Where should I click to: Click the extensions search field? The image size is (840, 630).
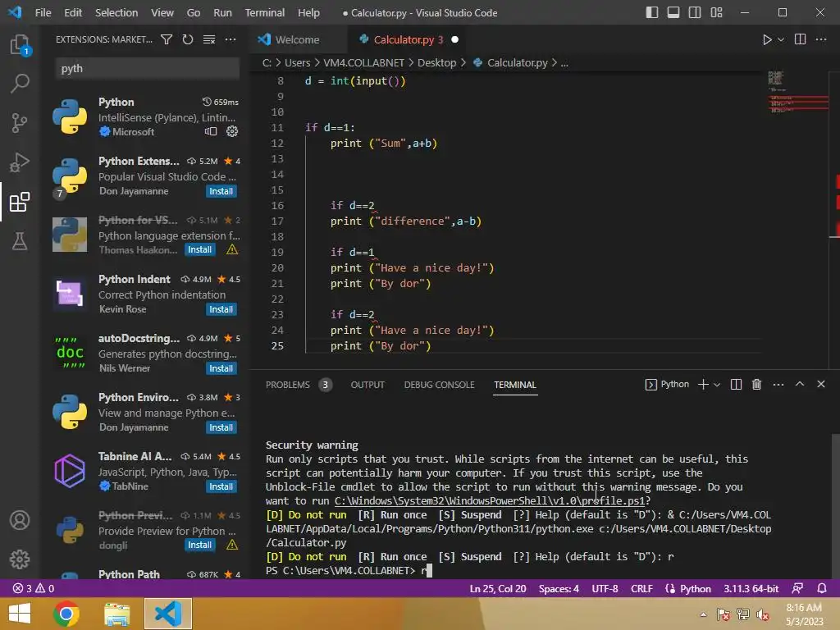tap(148, 69)
